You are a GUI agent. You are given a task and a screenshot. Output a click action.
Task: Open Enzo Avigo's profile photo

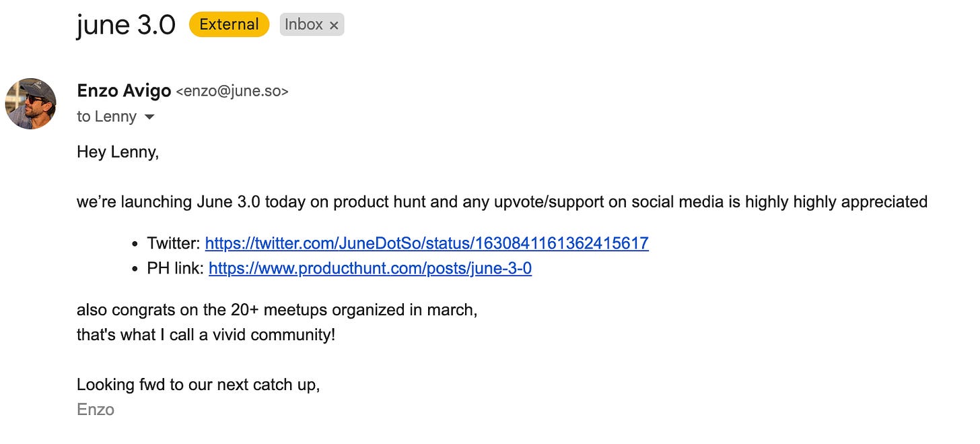point(31,103)
